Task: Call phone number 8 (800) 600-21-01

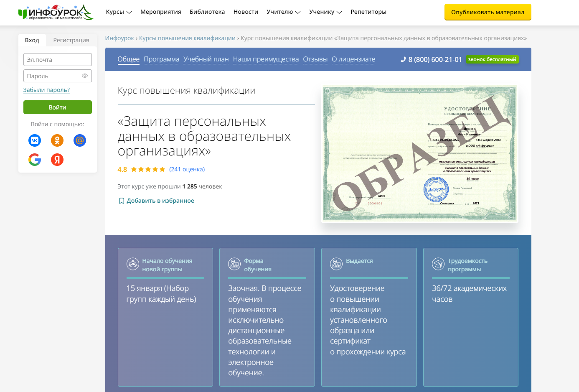Action: point(435,59)
